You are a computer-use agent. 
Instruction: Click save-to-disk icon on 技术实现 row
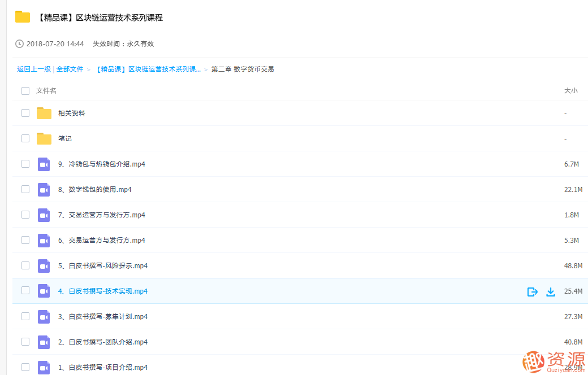[533, 291]
